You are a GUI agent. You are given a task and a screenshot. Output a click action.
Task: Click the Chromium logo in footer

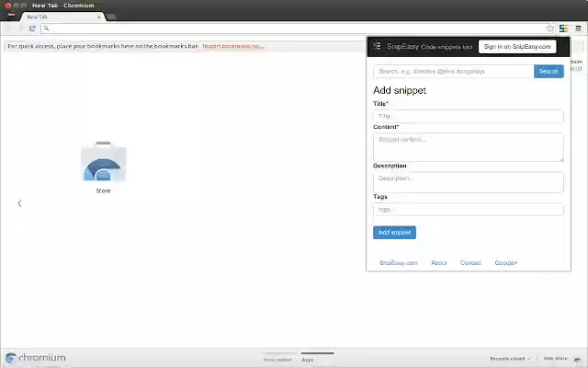36,358
